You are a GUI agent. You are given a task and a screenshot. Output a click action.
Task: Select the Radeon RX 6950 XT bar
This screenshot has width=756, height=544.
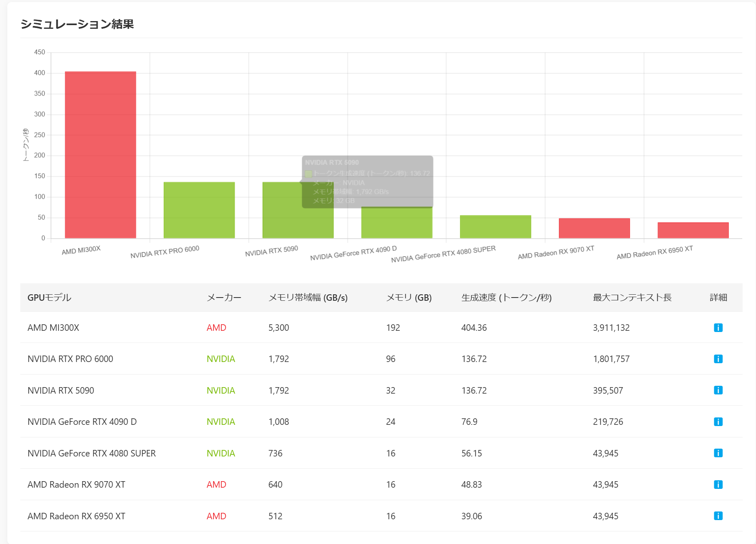click(693, 230)
